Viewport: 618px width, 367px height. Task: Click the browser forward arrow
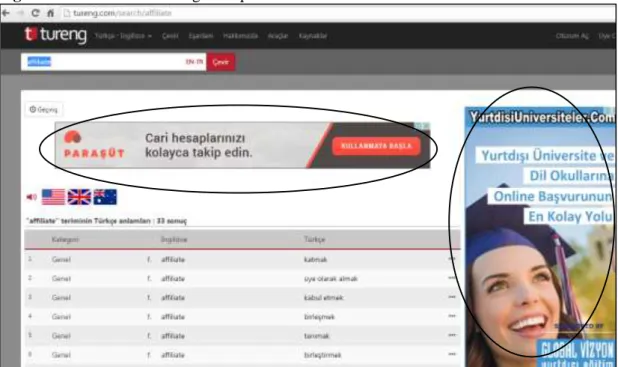20,13
